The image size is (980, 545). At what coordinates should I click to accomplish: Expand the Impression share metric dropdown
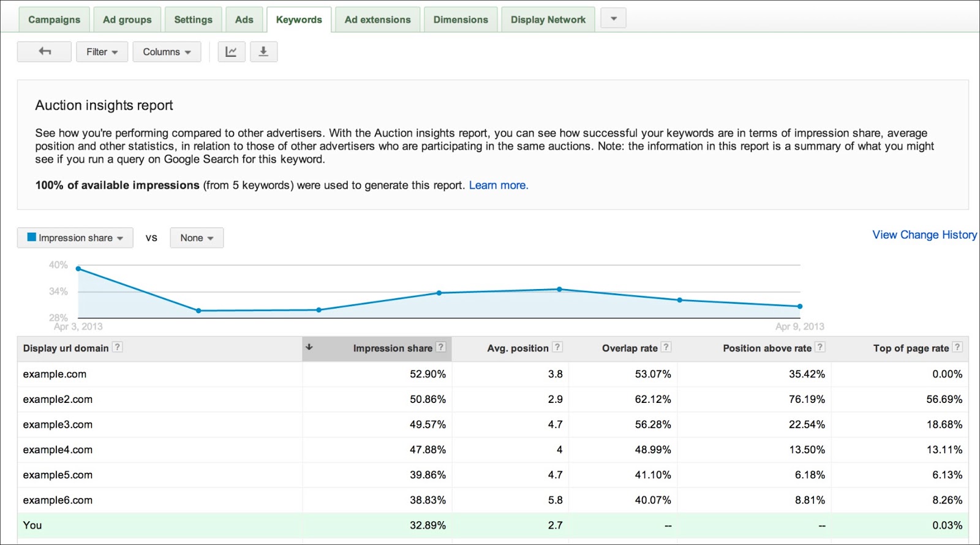click(x=75, y=238)
